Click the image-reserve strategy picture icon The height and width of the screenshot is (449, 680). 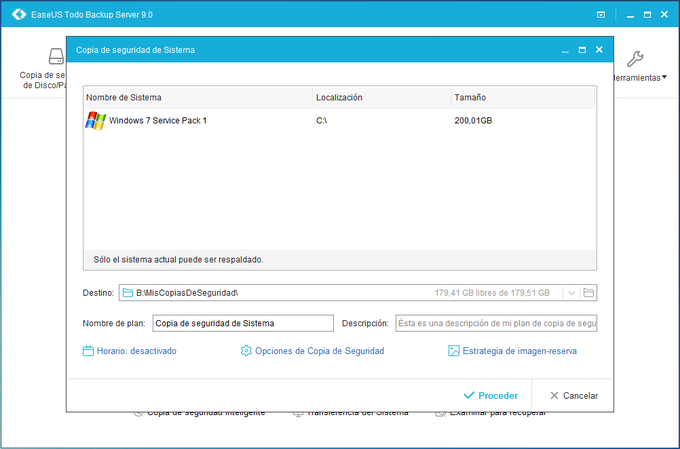click(454, 351)
